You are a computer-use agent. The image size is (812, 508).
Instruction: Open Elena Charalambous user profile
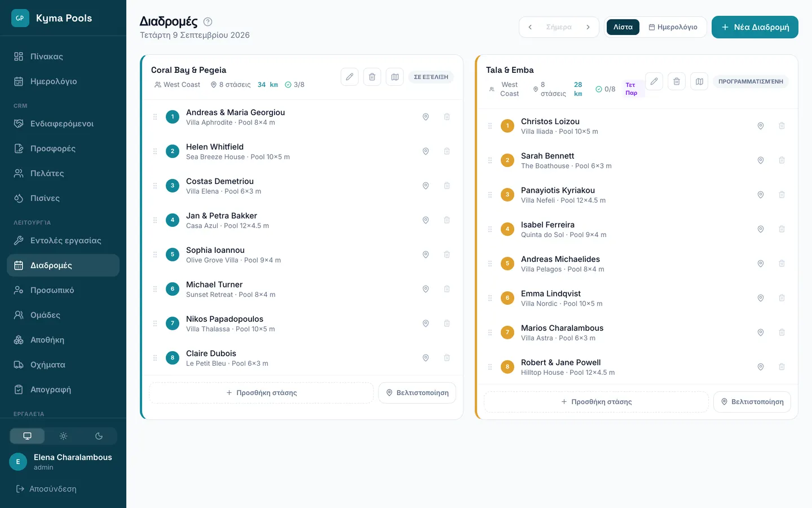coord(63,462)
